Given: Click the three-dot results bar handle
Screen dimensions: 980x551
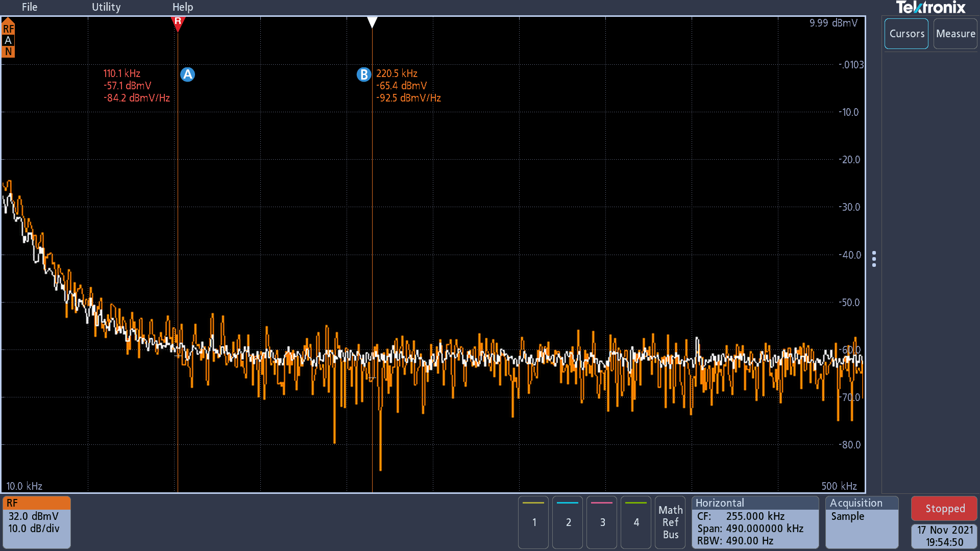Looking at the screenshot, I should coord(874,259).
